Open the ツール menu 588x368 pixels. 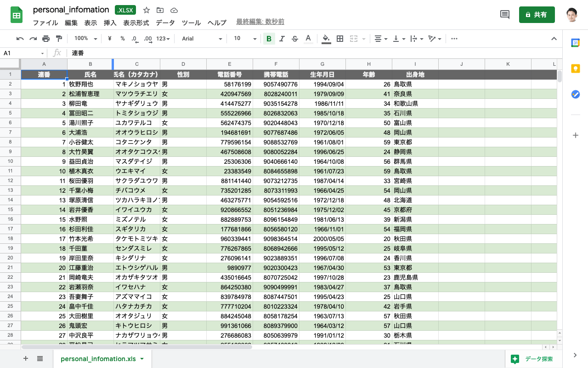click(x=191, y=23)
